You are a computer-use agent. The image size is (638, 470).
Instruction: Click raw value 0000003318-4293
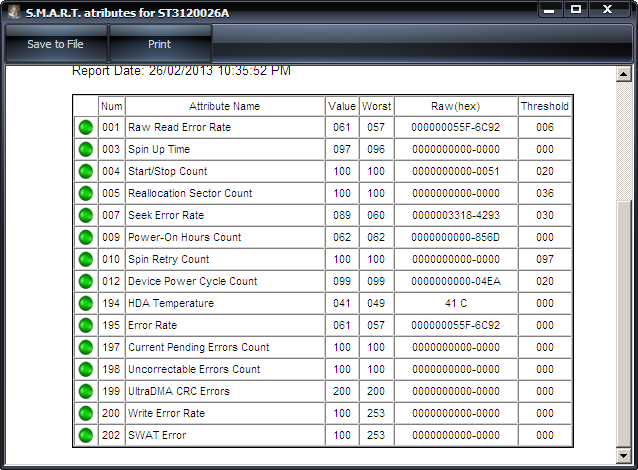[x=456, y=215]
